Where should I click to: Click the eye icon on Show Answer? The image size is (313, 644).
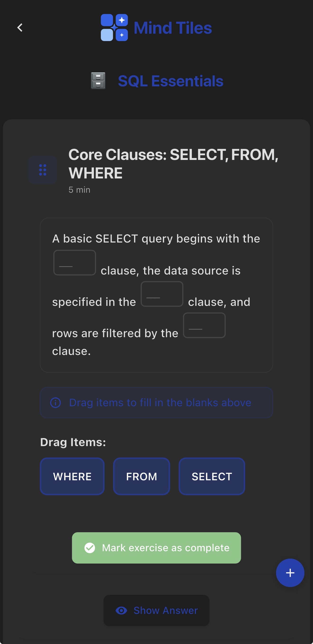[x=122, y=611]
